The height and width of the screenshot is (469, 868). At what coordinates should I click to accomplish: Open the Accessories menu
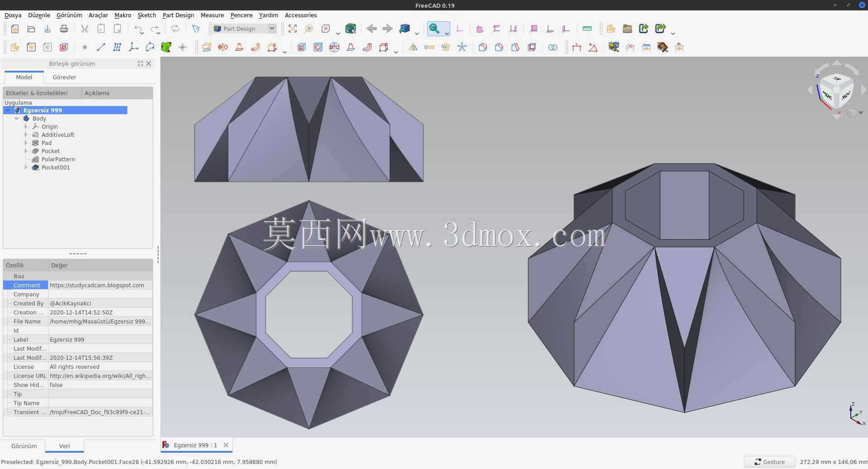click(301, 15)
